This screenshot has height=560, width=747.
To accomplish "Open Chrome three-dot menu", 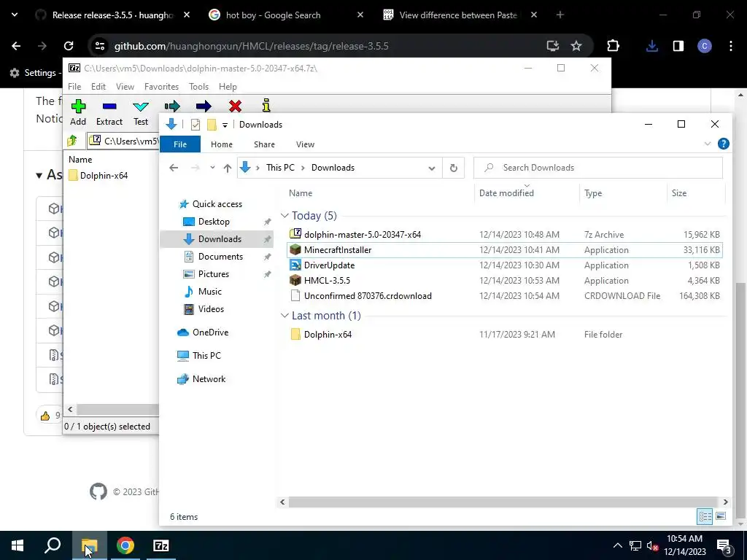I will click(x=731, y=46).
